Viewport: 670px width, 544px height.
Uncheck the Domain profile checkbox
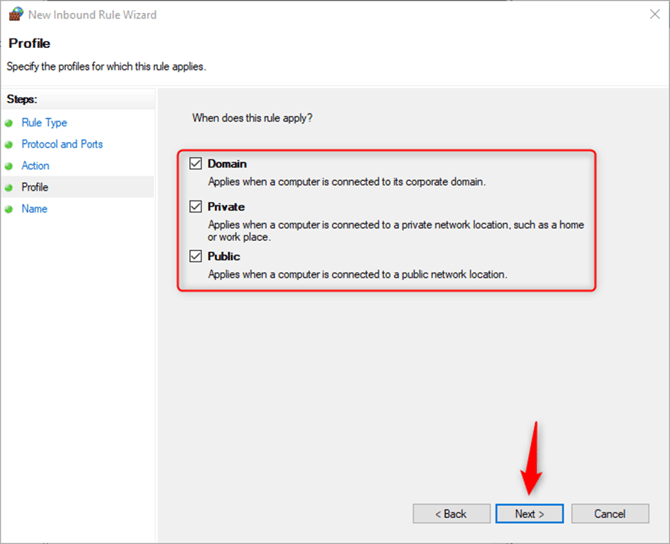click(x=196, y=164)
